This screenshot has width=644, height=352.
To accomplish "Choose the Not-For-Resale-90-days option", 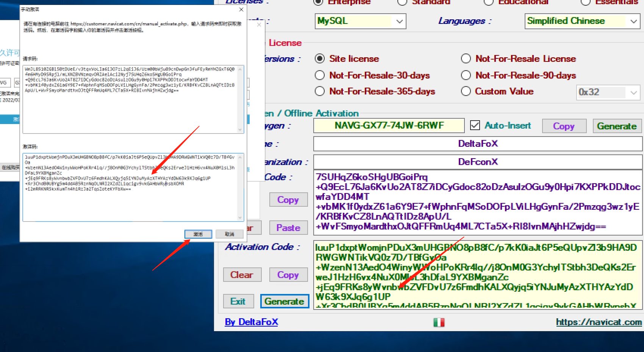I will (466, 75).
